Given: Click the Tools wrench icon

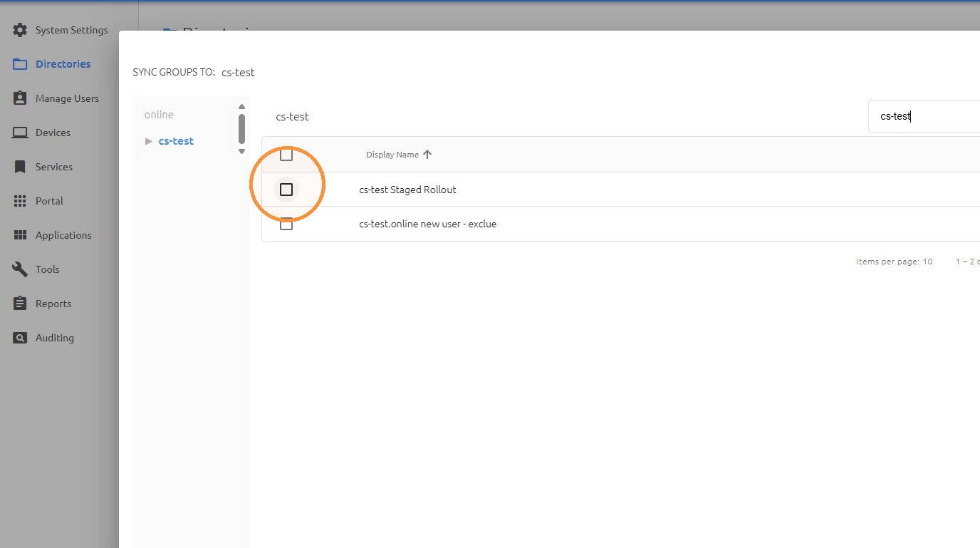Looking at the screenshot, I should [20, 269].
